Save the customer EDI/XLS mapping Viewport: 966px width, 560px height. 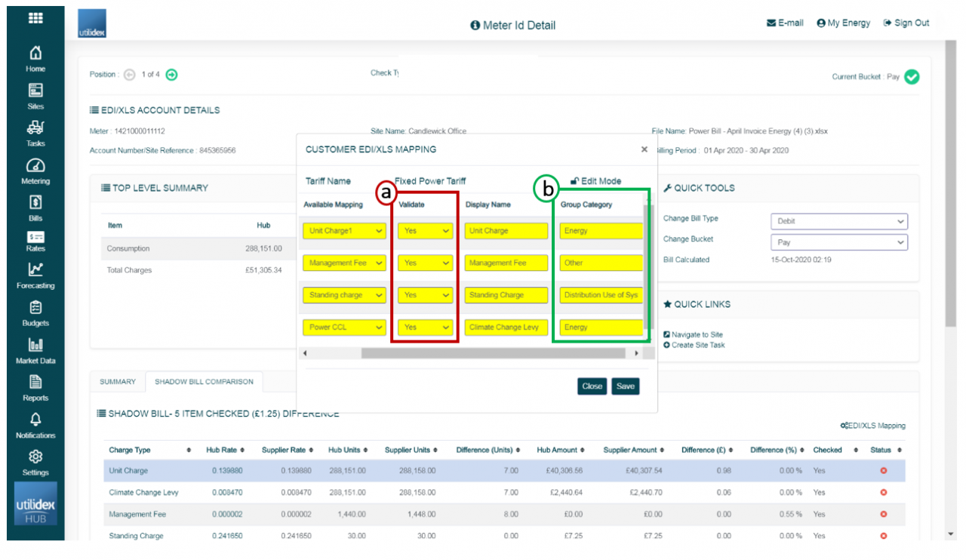tap(625, 386)
